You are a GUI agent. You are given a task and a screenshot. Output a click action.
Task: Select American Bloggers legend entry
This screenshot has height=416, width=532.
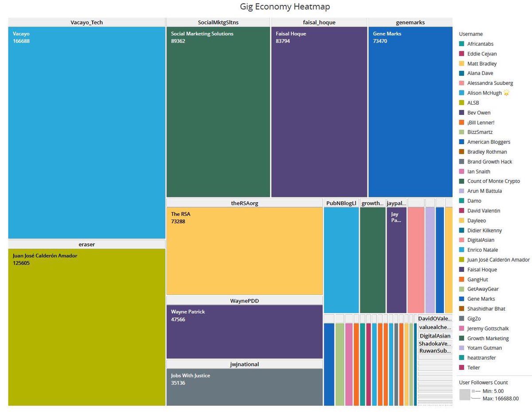[485, 142]
